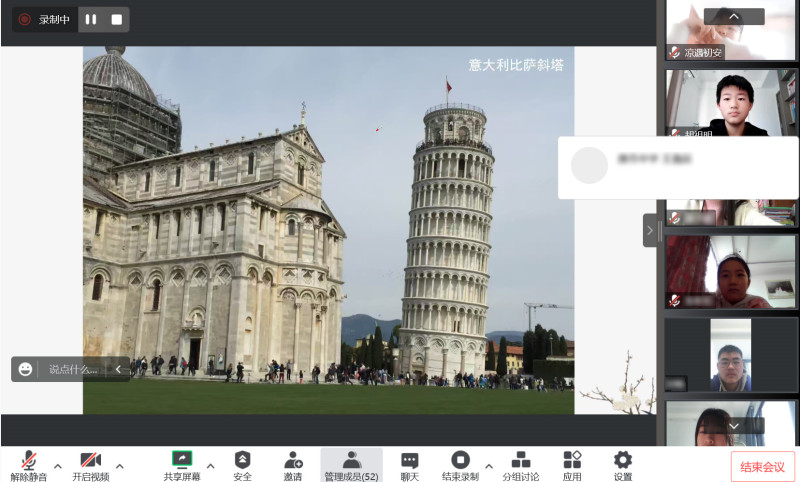
Task: Select 共享屏幕 screen share
Action: (182, 465)
